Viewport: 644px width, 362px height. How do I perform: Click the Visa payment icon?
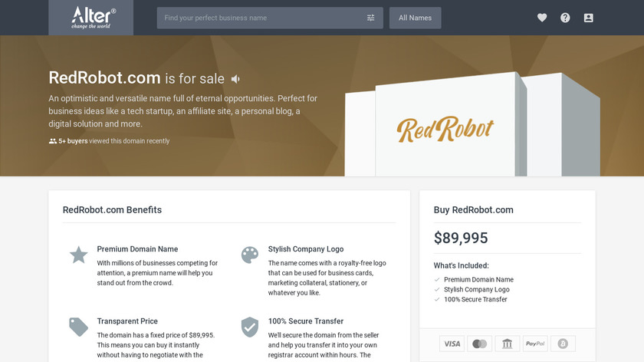tap(452, 344)
